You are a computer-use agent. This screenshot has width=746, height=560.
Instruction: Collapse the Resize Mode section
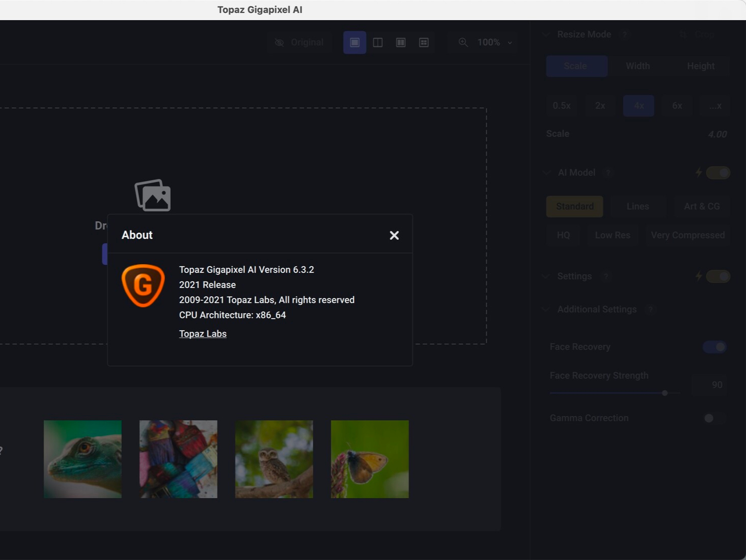546,34
